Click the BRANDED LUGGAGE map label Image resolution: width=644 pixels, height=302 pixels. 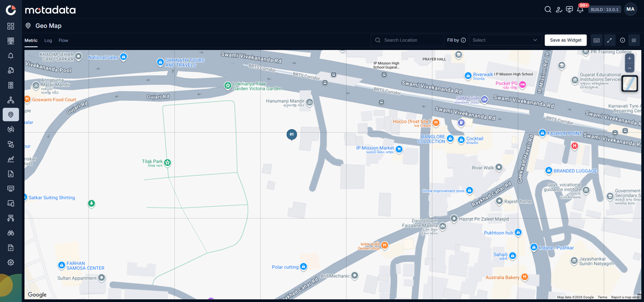575,171
